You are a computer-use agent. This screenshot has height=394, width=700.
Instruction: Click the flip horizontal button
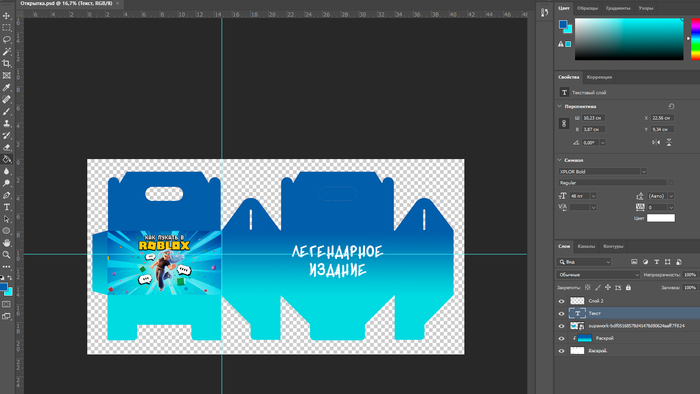(x=656, y=142)
